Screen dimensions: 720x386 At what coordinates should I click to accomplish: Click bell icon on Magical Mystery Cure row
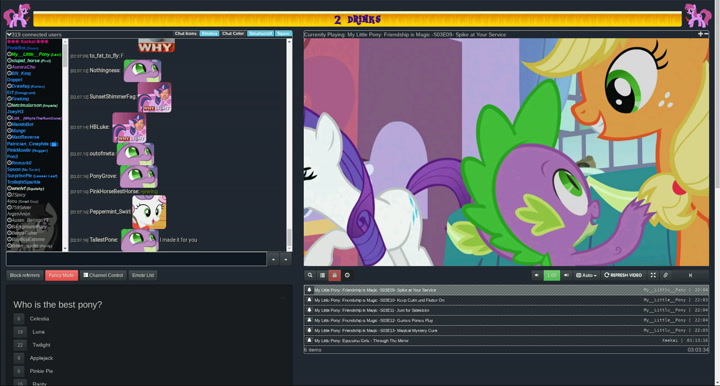point(309,330)
